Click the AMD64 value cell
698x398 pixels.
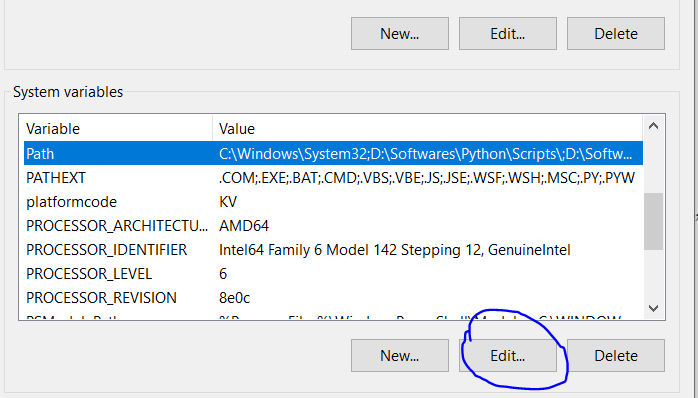[244, 226]
